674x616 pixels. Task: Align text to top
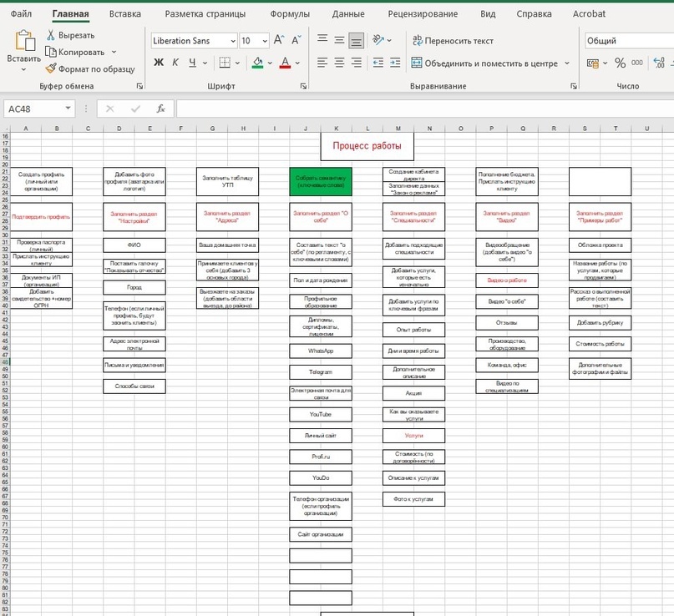point(322,40)
